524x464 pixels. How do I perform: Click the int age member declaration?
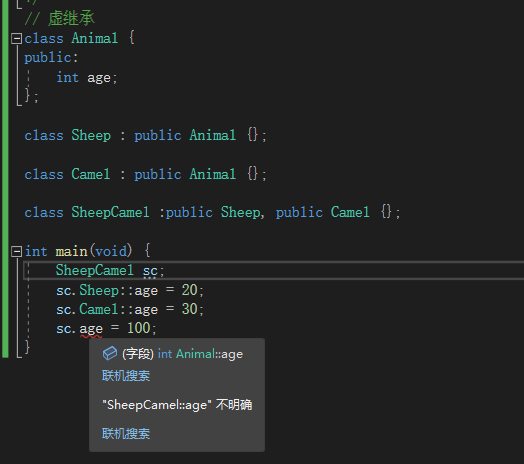(87, 78)
